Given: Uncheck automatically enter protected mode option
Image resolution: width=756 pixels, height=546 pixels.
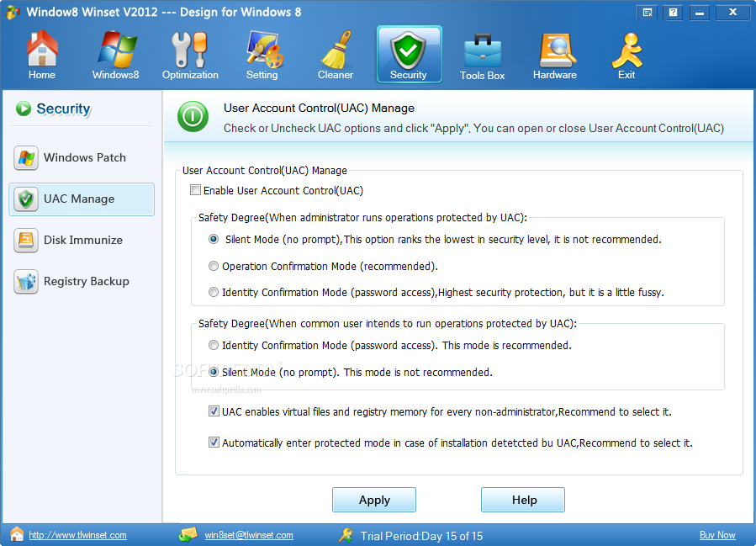Looking at the screenshot, I should click(214, 443).
